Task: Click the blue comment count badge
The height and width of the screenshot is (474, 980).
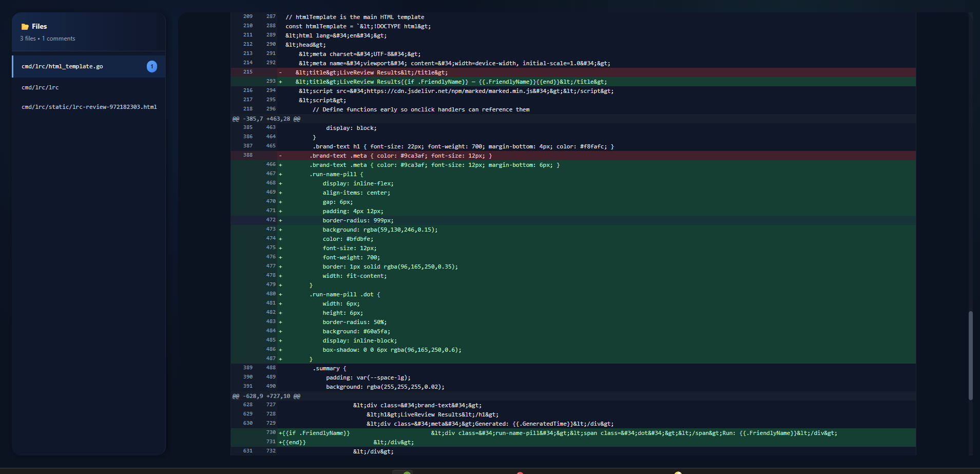Action: [152, 67]
